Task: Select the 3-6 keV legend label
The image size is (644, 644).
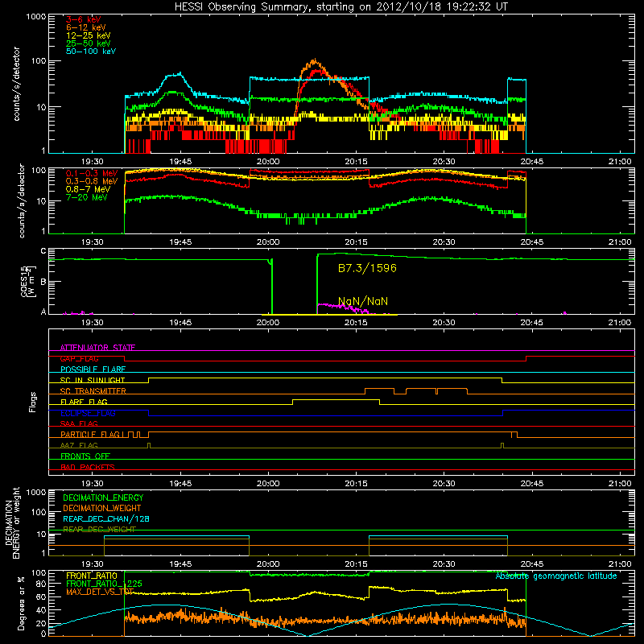Action: coord(84,19)
